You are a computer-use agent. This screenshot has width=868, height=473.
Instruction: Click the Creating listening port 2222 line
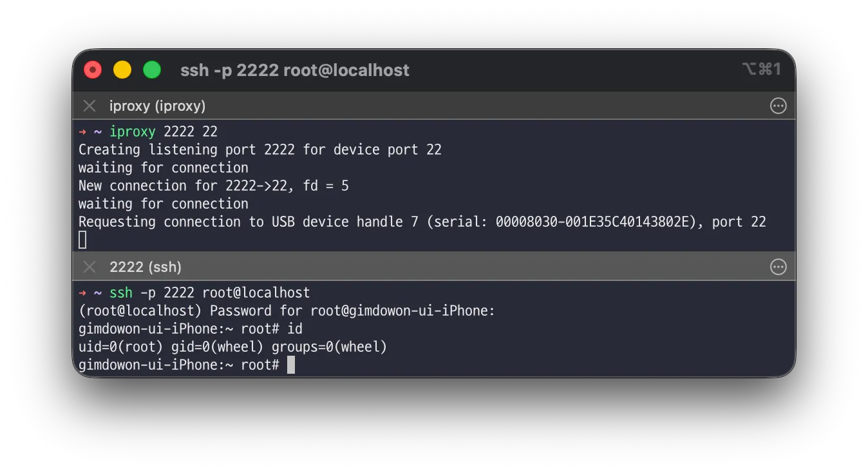tap(260, 150)
